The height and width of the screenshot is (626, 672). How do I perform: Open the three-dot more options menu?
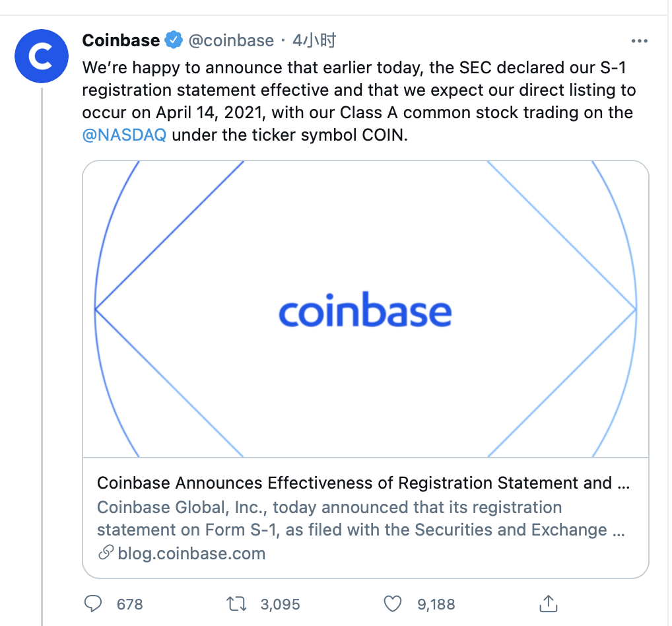tap(639, 40)
